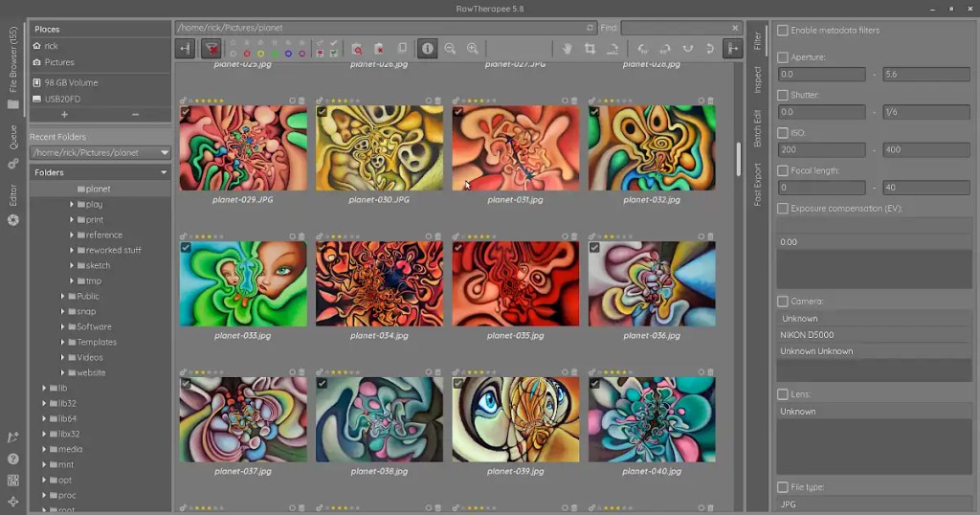Open the Batch Edit tab
980x515 pixels.
pyautogui.click(x=757, y=128)
